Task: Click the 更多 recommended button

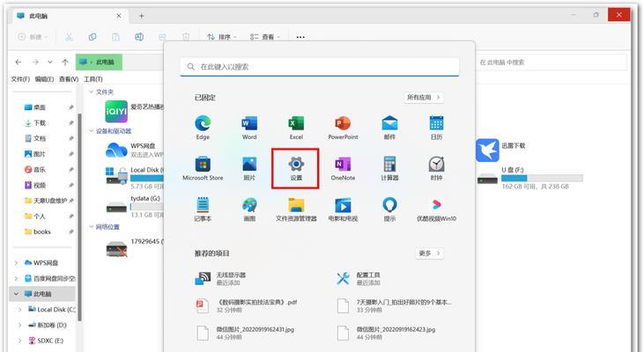Action: 429,253
